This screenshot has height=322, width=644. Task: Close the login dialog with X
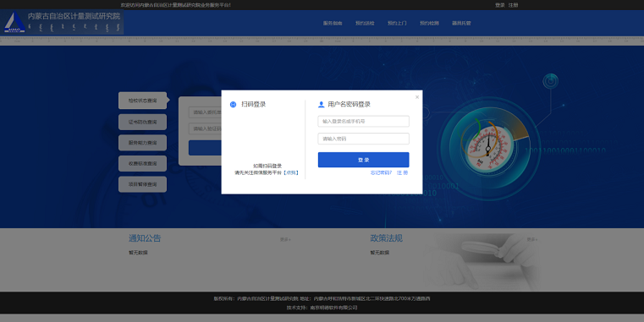coord(417,97)
